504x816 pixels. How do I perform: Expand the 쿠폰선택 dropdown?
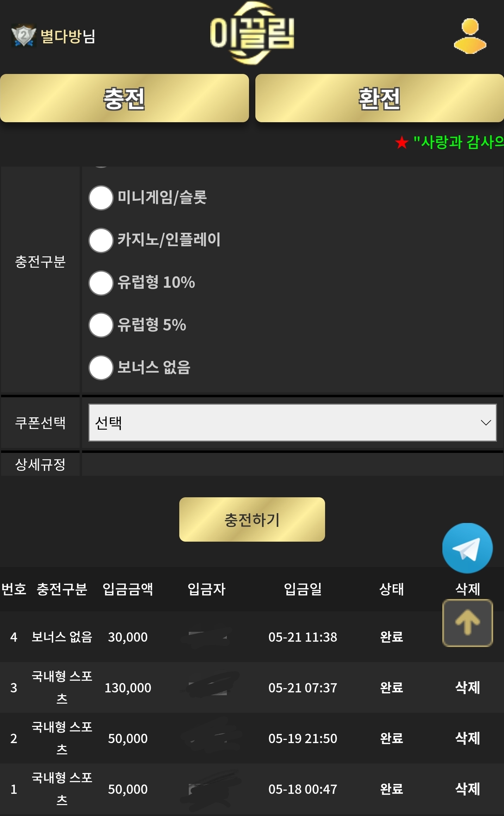[x=292, y=423]
